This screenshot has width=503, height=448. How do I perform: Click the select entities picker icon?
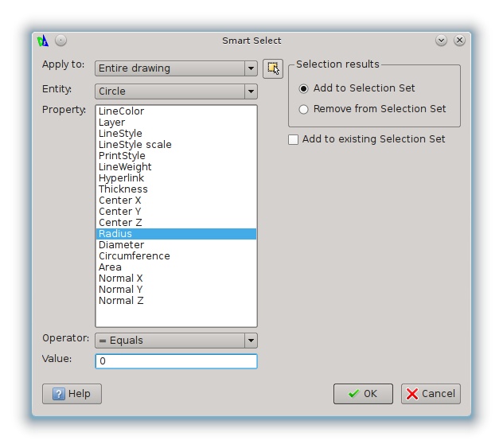coord(273,68)
